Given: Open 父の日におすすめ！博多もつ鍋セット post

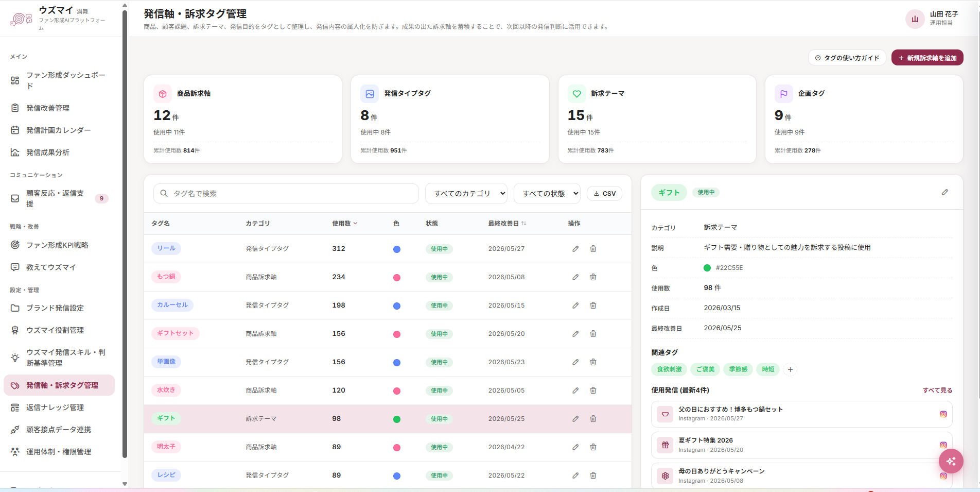Looking at the screenshot, I should 801,414.
